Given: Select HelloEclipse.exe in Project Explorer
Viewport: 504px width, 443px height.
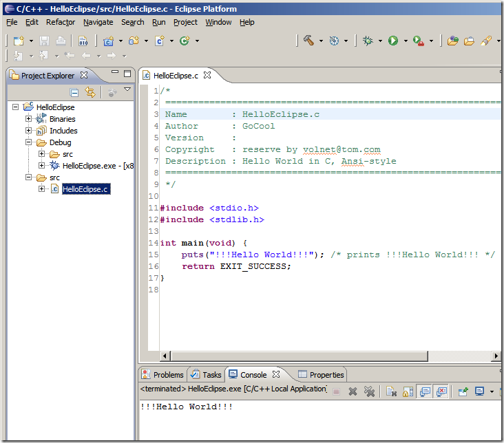Looking at the screenshot, I should click(x=98, y=166).
